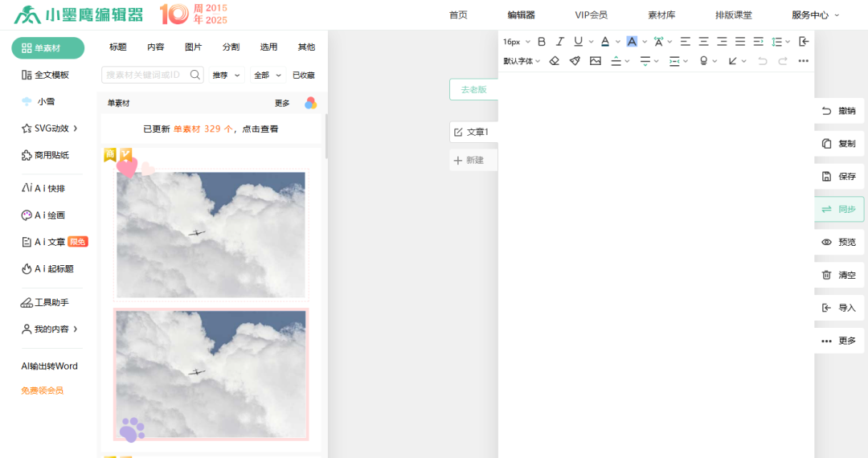The height and width of the screenshot is (458, 868).
Task: Align text right
Action: point(722,42)
